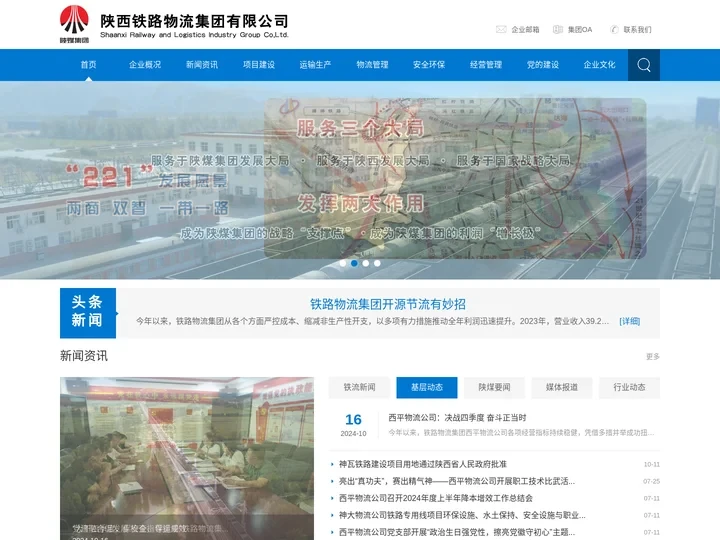
Task: Click the company logo emblem
Action: click(x=74, y=24)
